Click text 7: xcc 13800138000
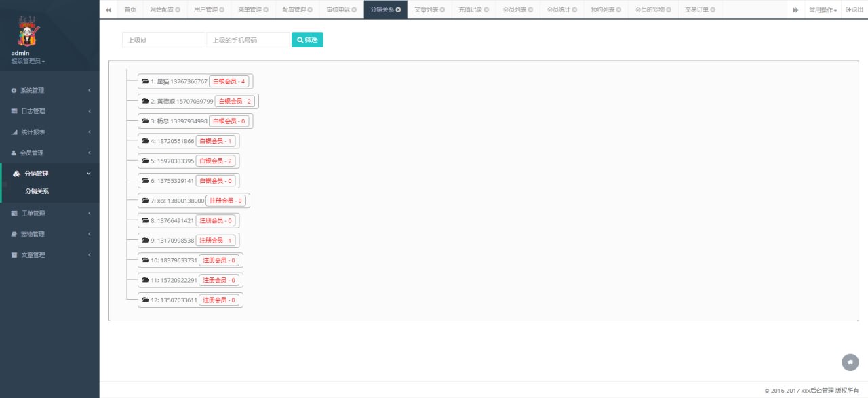Screen dimensions: 868x398 (177, 201)
